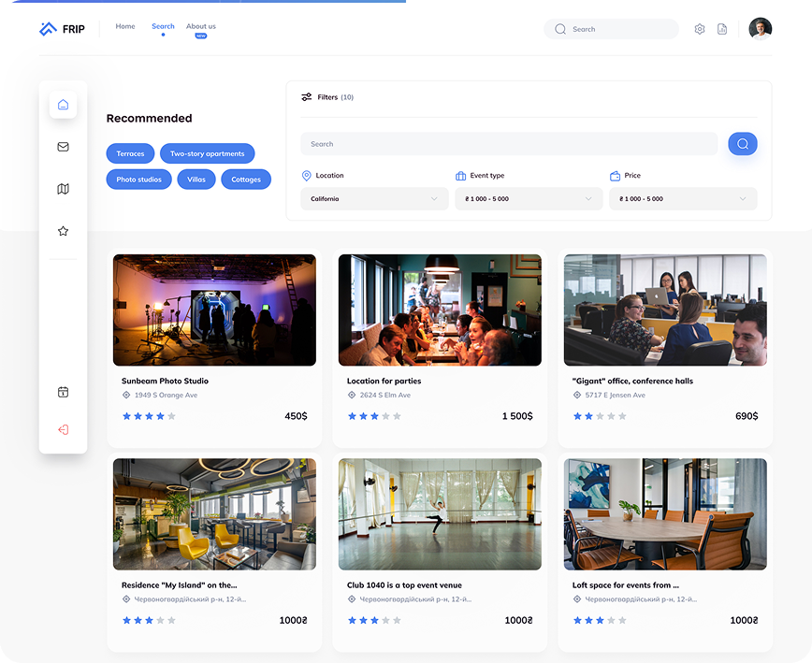Click the star favorites icon in the sidebar

pos(63,231)
